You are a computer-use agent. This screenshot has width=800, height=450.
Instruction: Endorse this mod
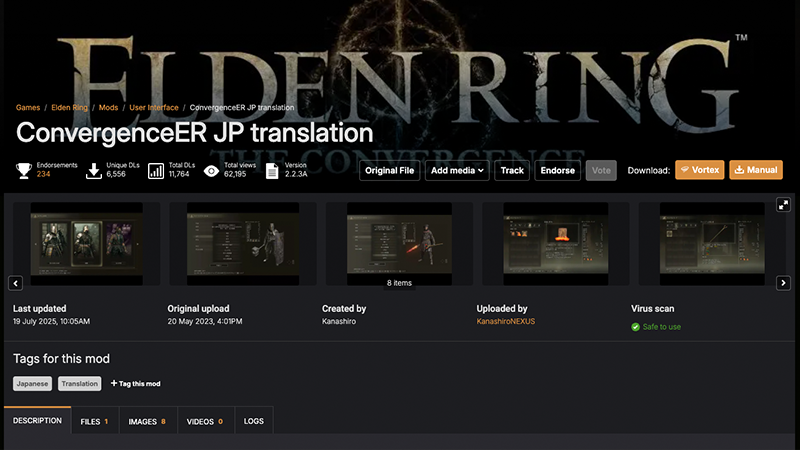[x=558, y=170]
